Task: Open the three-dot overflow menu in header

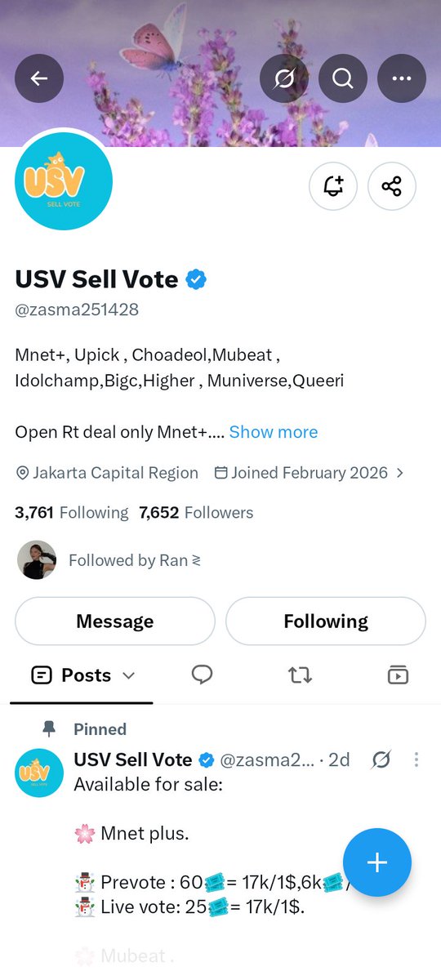Action: coord(402,78)
